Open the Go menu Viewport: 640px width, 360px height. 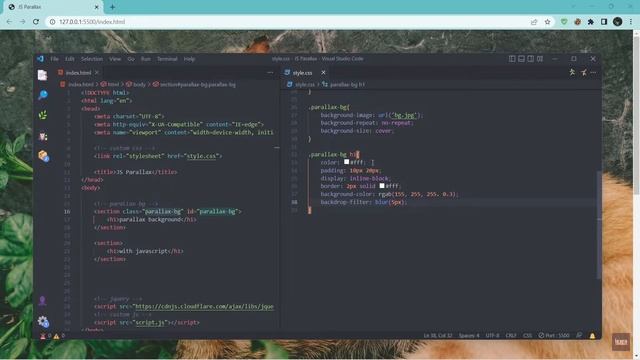(131, 59)
